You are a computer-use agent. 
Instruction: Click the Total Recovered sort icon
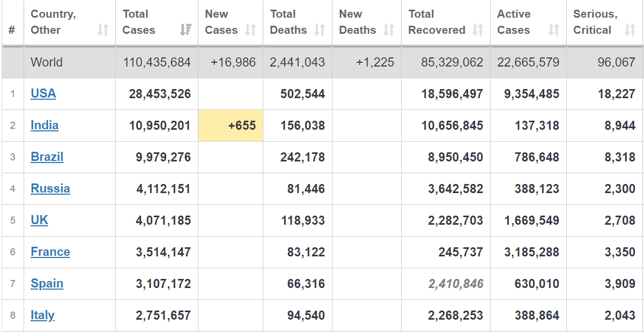[478, 30]
